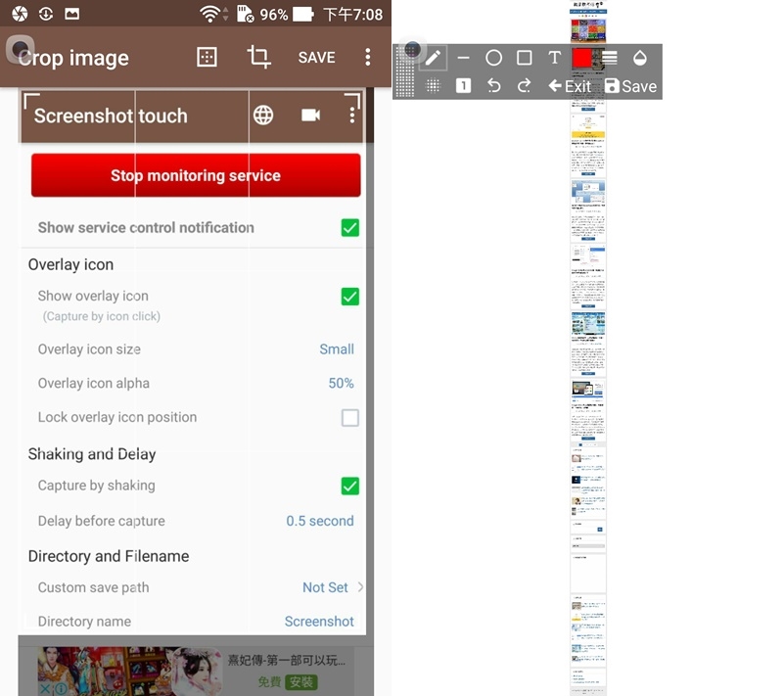Click the Wi-Fi status icon
This screenshot has width=784, height=696.
[210, 14]
